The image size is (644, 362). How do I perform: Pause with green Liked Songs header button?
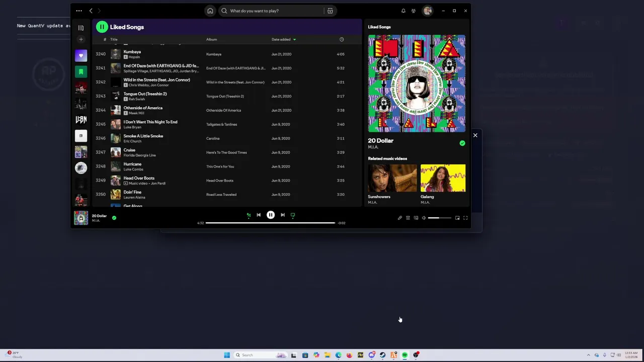102,27
